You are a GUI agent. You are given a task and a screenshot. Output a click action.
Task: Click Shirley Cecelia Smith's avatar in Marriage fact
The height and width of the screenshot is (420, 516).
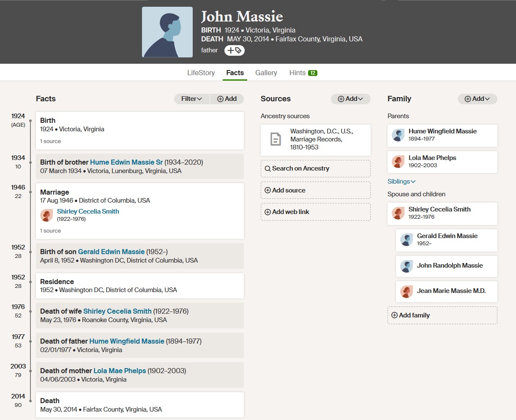46,215
